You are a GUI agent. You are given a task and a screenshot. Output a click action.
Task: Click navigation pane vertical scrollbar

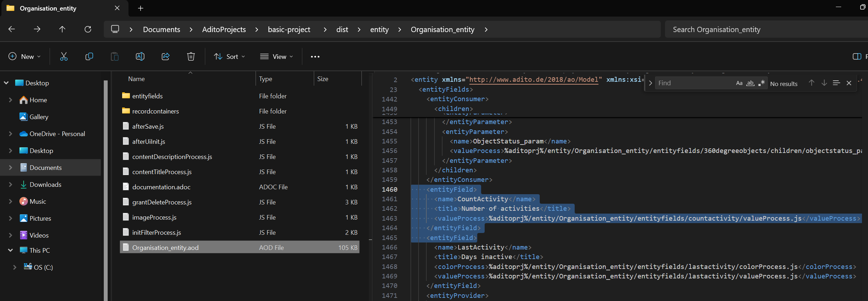point(106,190)
